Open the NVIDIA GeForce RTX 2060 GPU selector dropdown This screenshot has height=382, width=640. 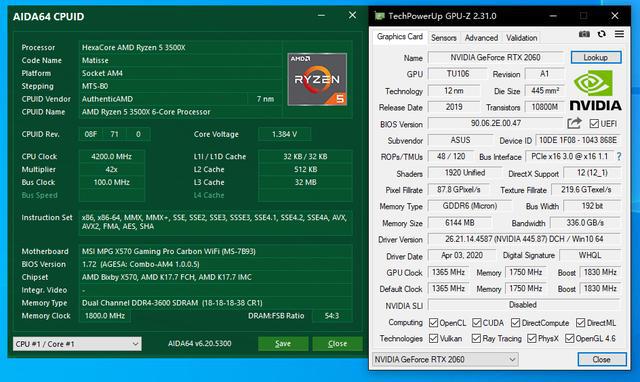pyautogui.click(x=445, y=360)
